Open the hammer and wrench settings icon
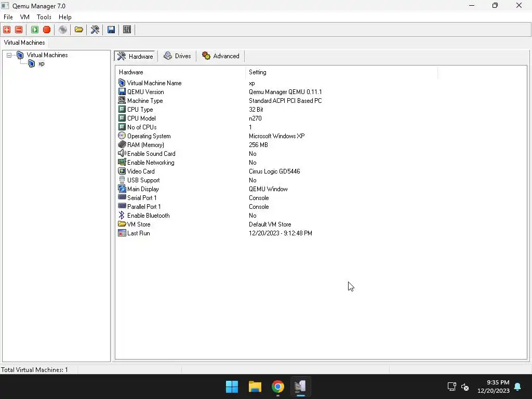 click(x=95, y=30)
